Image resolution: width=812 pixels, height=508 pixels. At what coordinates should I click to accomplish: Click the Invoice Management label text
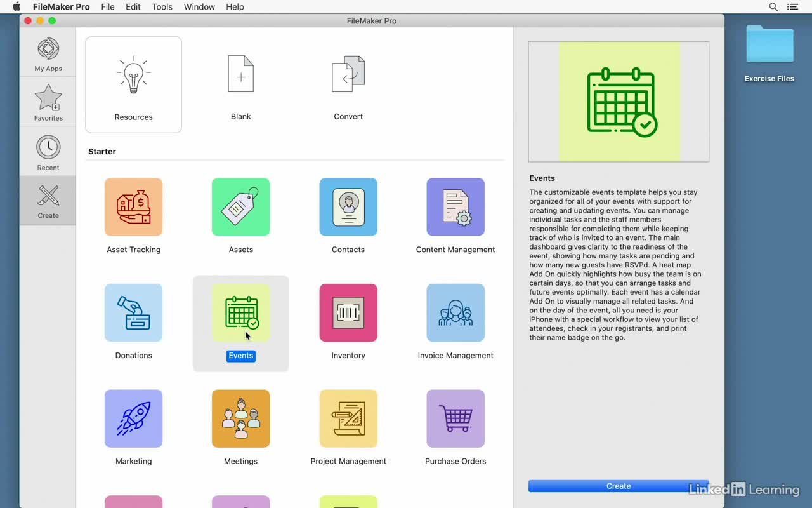455,356
